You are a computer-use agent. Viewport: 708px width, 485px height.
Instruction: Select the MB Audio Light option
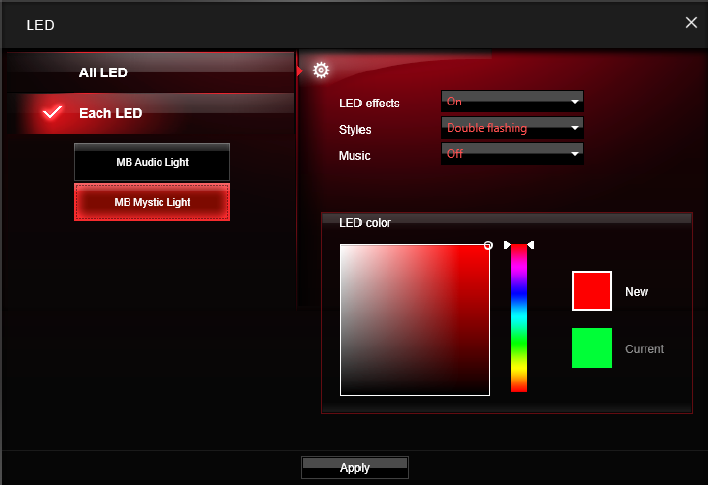pos(152,162)
